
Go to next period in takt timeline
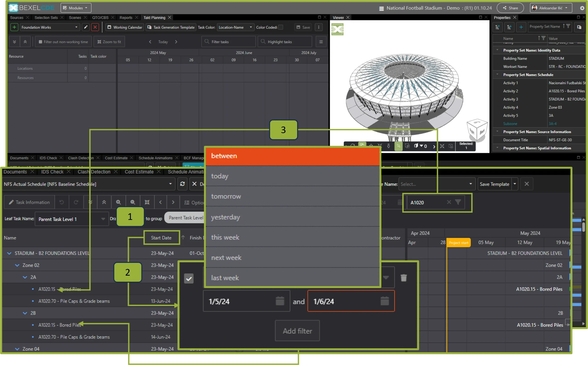176,42
